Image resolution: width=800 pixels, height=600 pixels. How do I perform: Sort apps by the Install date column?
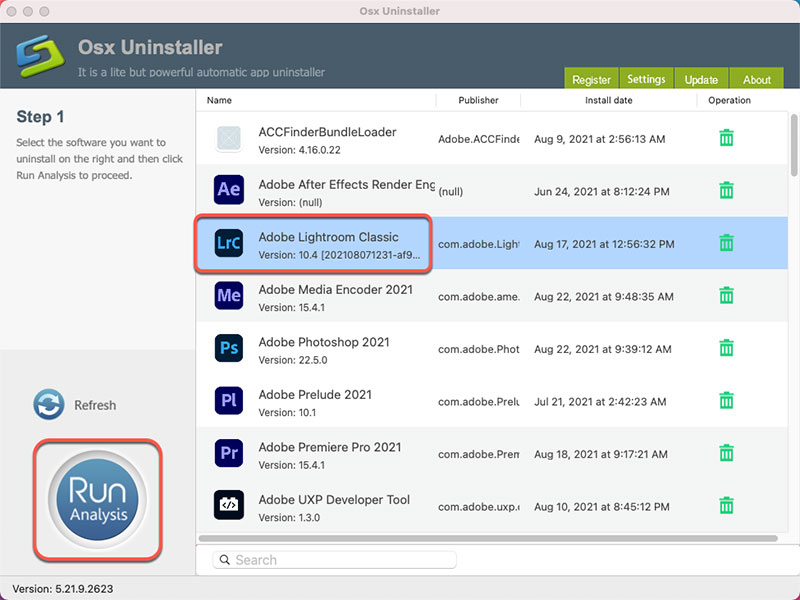pyautogui.click(x=609, y=100)
